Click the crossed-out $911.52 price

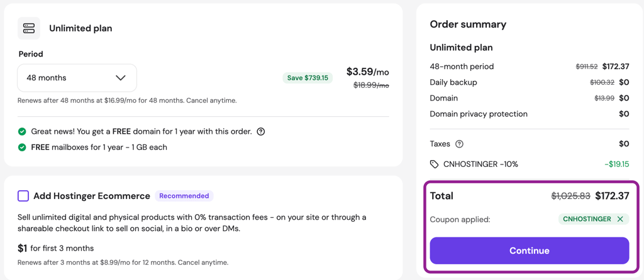[587, 67]
